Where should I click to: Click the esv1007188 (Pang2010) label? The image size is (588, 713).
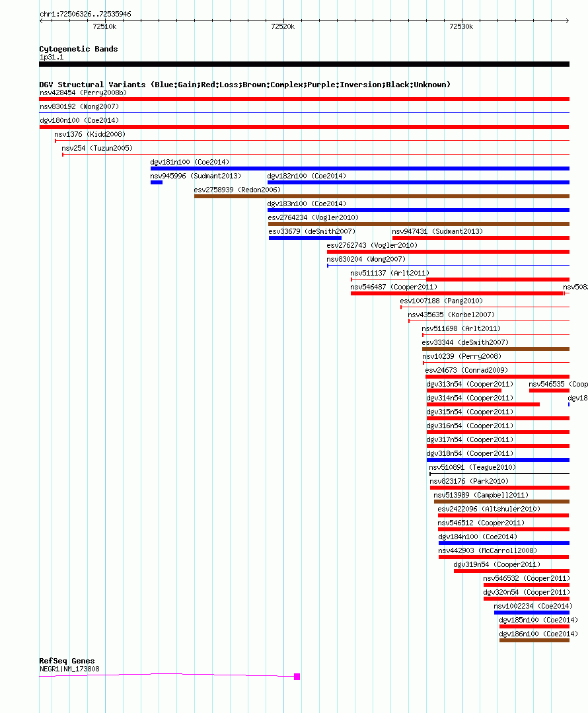click(x=441, y=301)
